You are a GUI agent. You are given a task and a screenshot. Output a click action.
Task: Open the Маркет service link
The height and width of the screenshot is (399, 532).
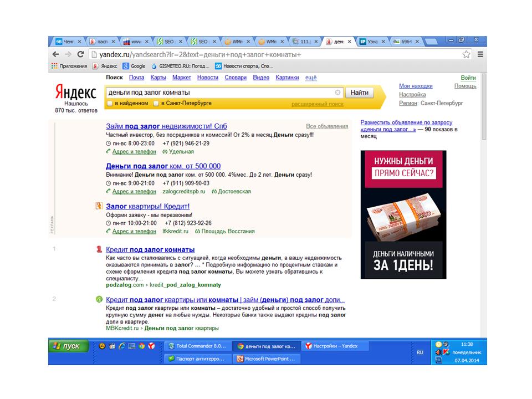point(182,78)
